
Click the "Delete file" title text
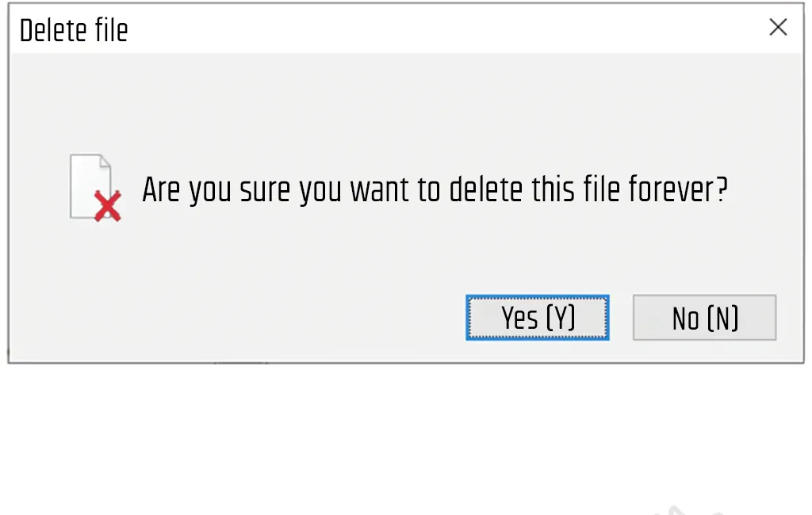click(74, 31)
